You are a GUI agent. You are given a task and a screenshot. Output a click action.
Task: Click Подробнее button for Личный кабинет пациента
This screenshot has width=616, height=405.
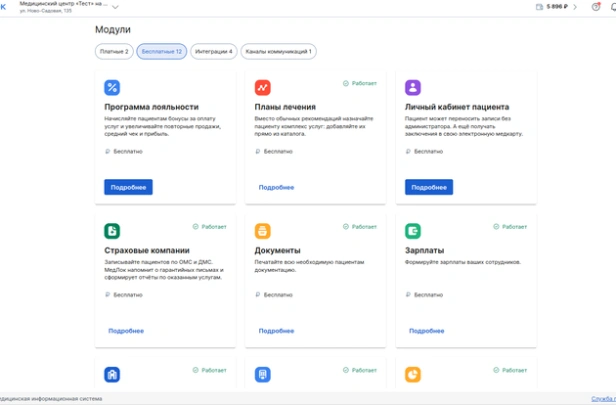point(428,187)
